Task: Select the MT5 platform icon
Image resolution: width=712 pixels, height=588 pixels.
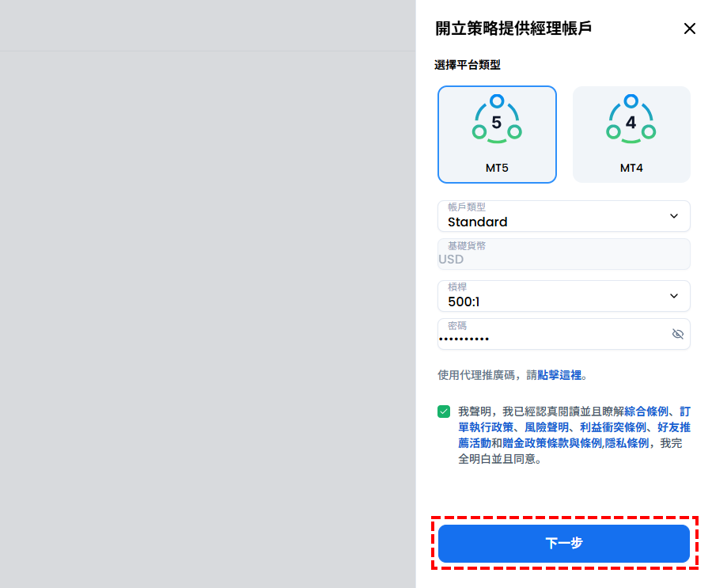Action: click(497, 135)
